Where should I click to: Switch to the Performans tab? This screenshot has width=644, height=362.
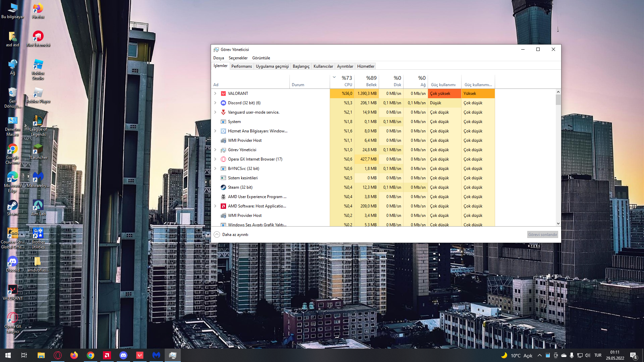pos(241,66)
